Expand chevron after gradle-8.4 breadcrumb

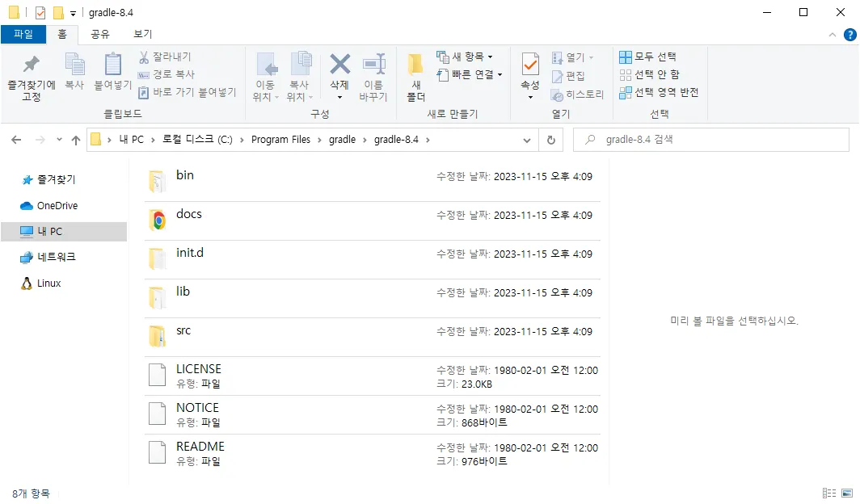(x=428, y=140)
